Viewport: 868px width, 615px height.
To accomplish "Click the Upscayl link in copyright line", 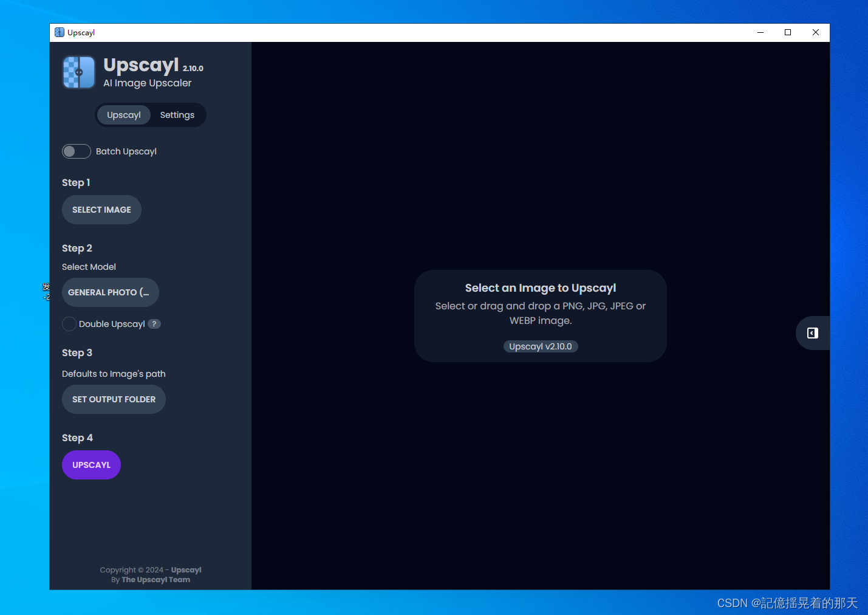I will coord(186,570).
